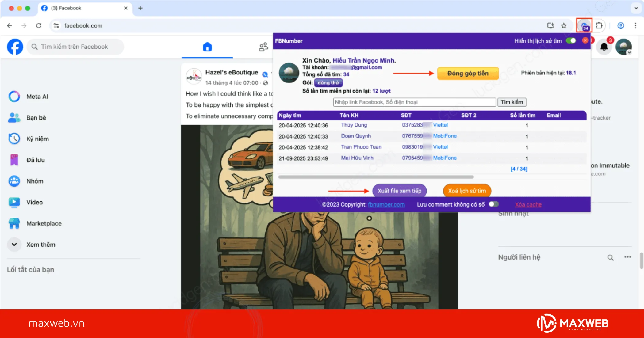
Task: Click the Đóng góp tiền button
Action: (468, 73)
